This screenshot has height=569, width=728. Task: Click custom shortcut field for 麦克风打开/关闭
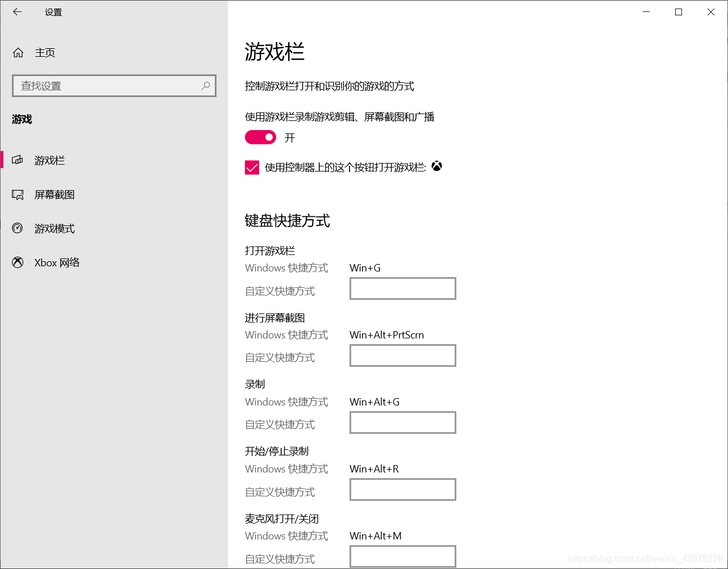coord(403,557)
